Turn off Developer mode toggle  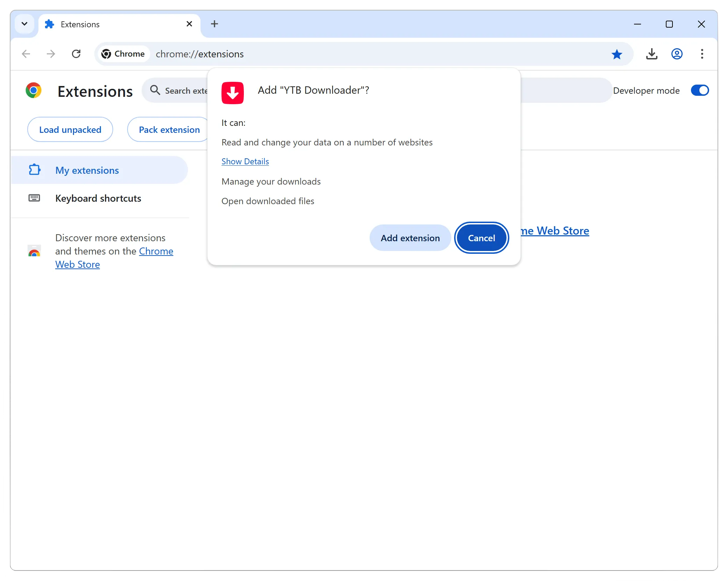point(700,91)
